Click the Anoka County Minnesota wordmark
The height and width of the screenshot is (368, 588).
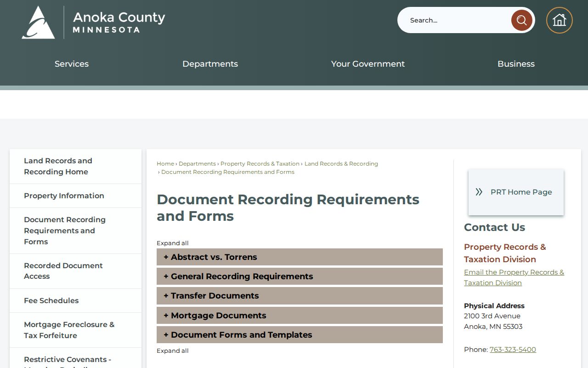click(x=119, y=22)
